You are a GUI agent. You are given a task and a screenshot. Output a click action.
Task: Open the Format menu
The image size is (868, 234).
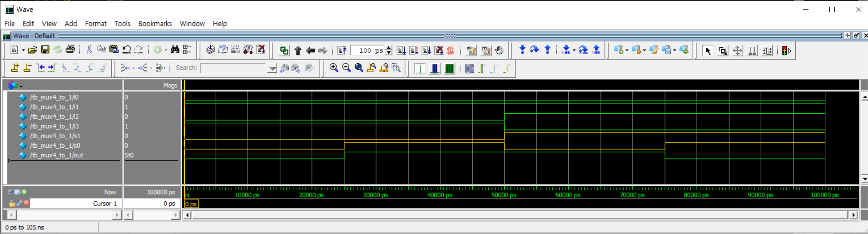[96, 24]
